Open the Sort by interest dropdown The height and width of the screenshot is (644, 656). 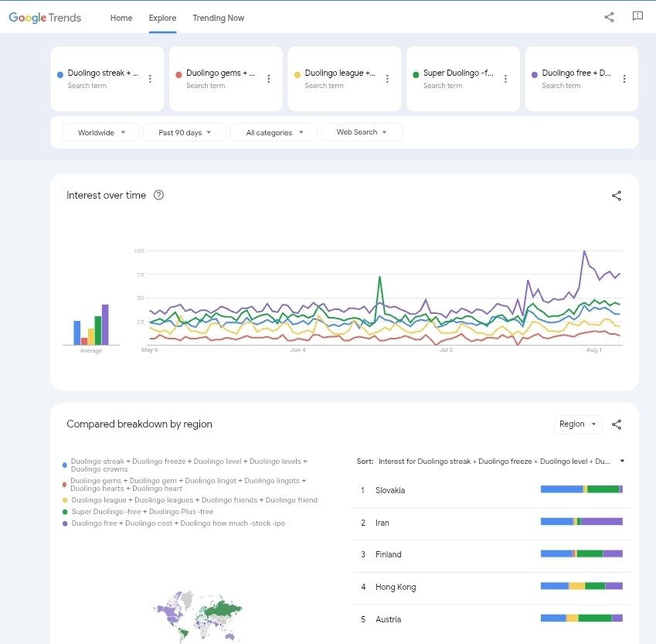coord(491,461)
